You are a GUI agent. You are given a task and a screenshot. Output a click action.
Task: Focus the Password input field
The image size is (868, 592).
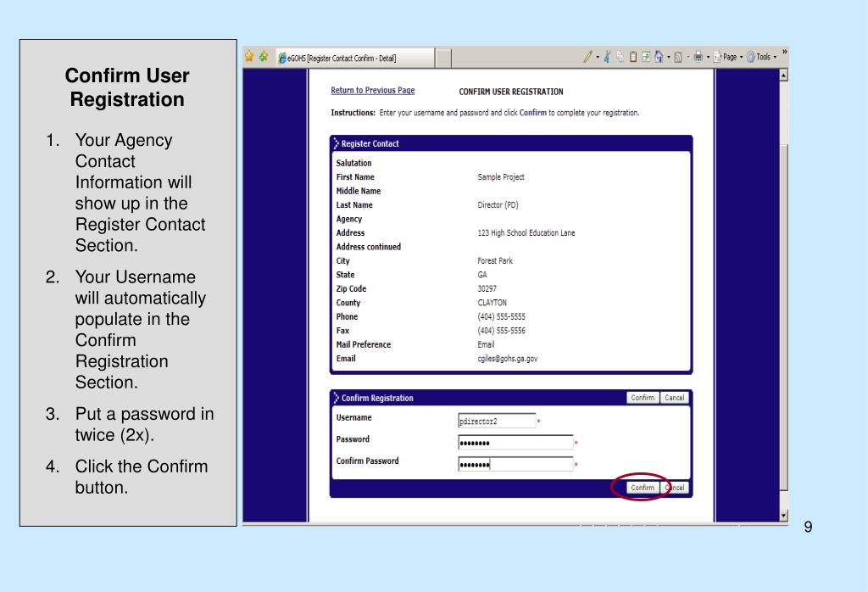(515, 443)
